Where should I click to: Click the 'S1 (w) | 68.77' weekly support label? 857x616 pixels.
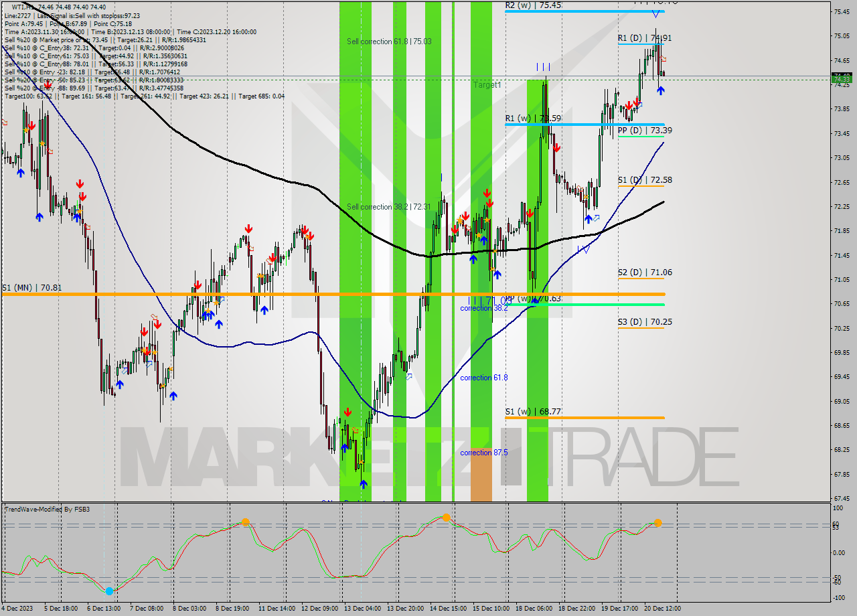click(533, 412)
